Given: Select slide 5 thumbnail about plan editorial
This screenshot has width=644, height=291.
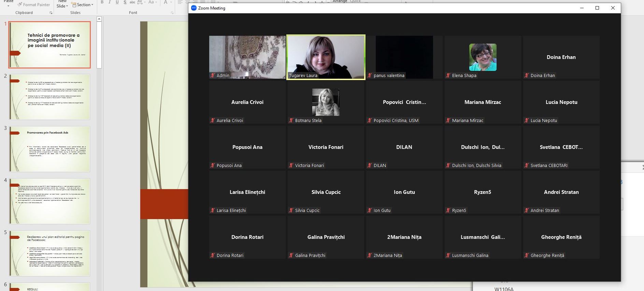Looking at the screenshot, I should 49,253.
